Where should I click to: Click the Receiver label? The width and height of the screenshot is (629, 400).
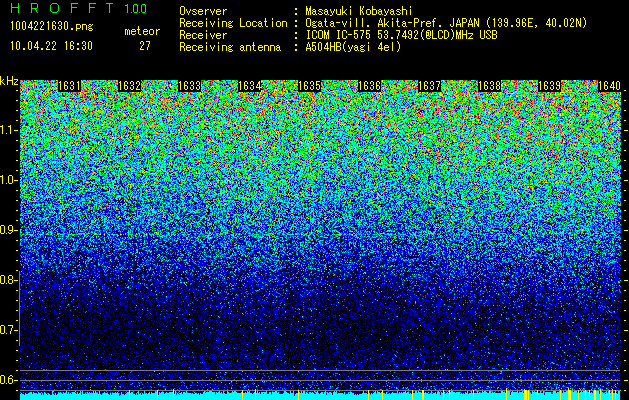(203, 35)
